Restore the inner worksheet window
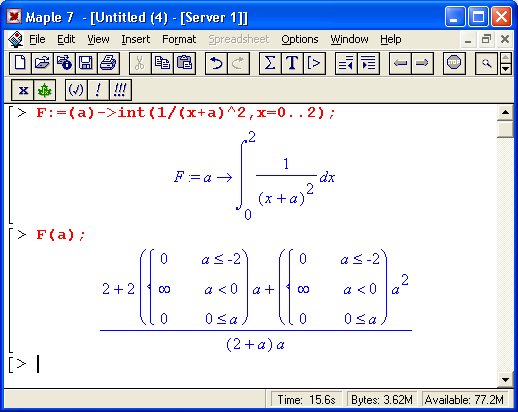This screenshot has width=518, height=412. coord(486,40)
